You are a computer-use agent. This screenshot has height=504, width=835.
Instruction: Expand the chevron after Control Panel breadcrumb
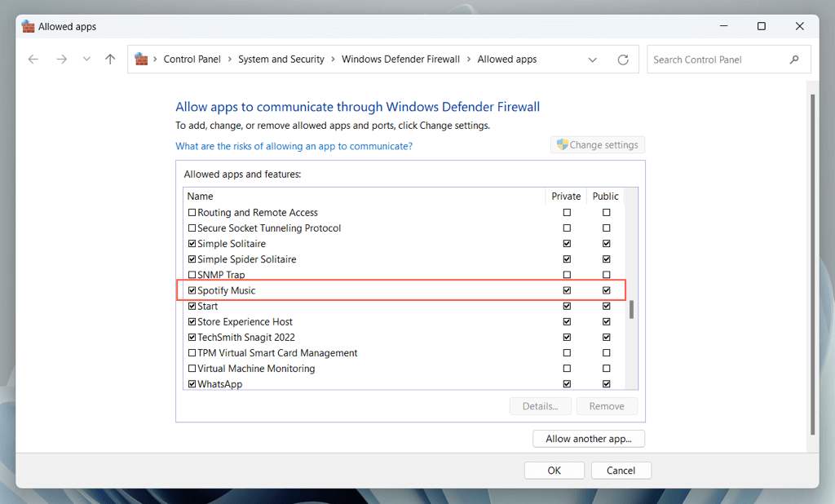tap(229, 60)
